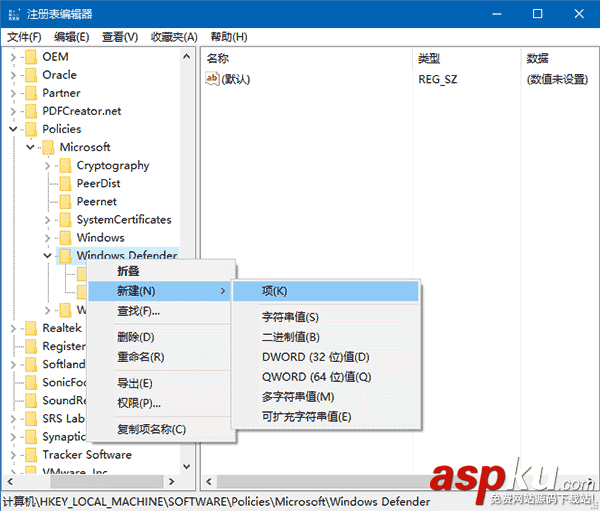This screenshot has width=600, height=511.
Task: Click the ab string icon of (默认) value
Action: tap(212, 79)
